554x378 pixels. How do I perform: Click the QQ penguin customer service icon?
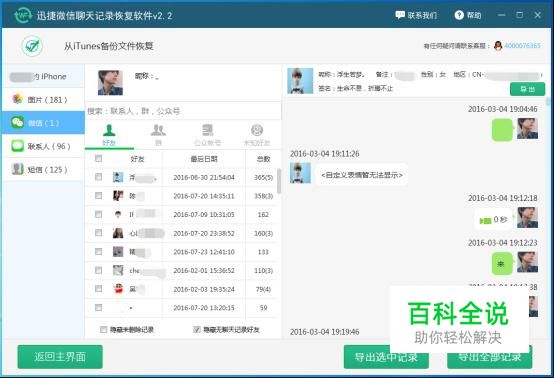(498, 46)
